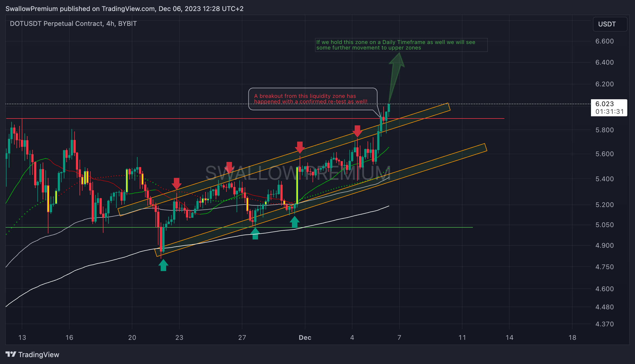Click the 23 date label on time axis
635x364 pixels.
pyautogui.click(x=179, y=338)
